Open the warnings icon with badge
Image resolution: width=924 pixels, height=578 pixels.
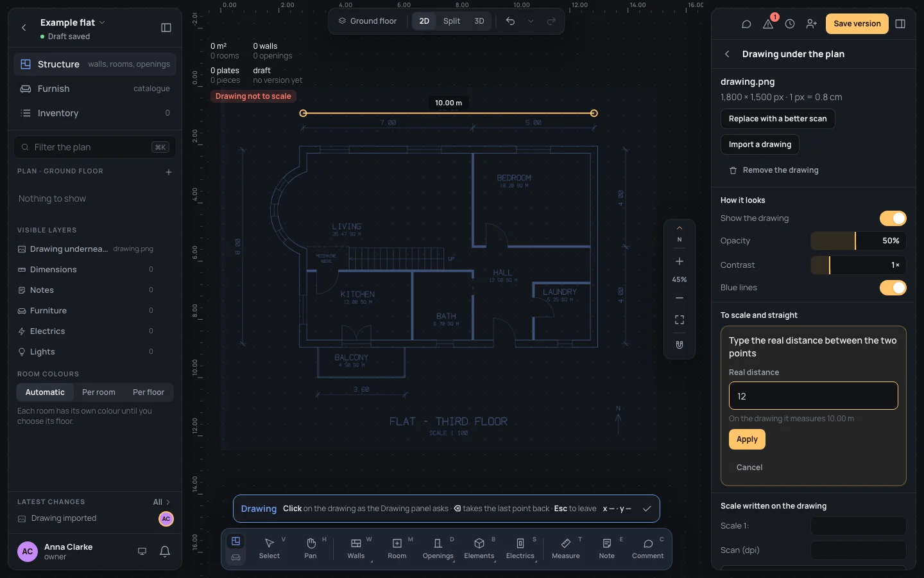[x=768, y=24]
